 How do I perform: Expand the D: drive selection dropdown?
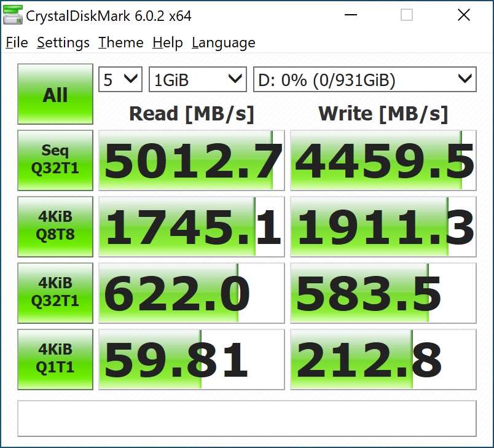coord(365,79)
